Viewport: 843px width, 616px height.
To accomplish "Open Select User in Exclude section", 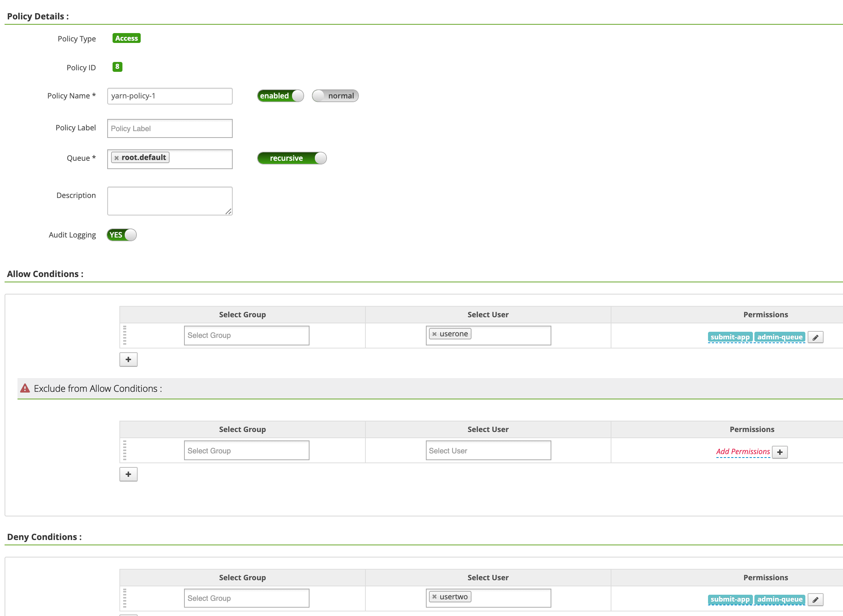I will 488,451.
